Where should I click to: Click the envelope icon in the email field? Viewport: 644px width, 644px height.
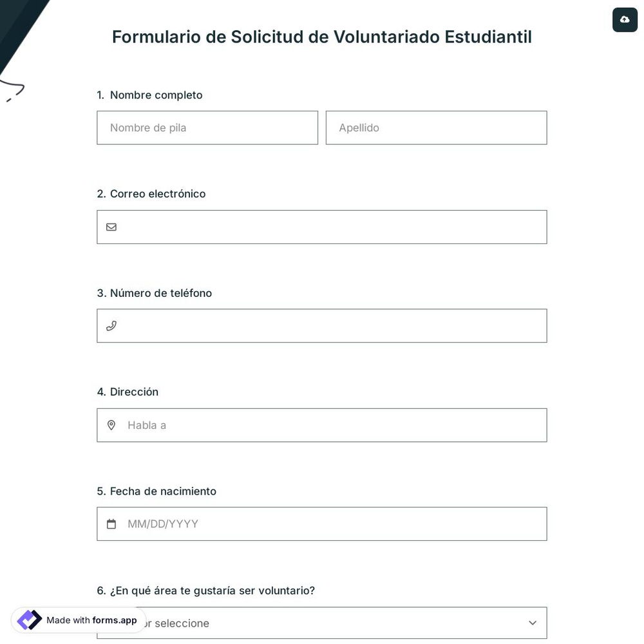point(111,227)
